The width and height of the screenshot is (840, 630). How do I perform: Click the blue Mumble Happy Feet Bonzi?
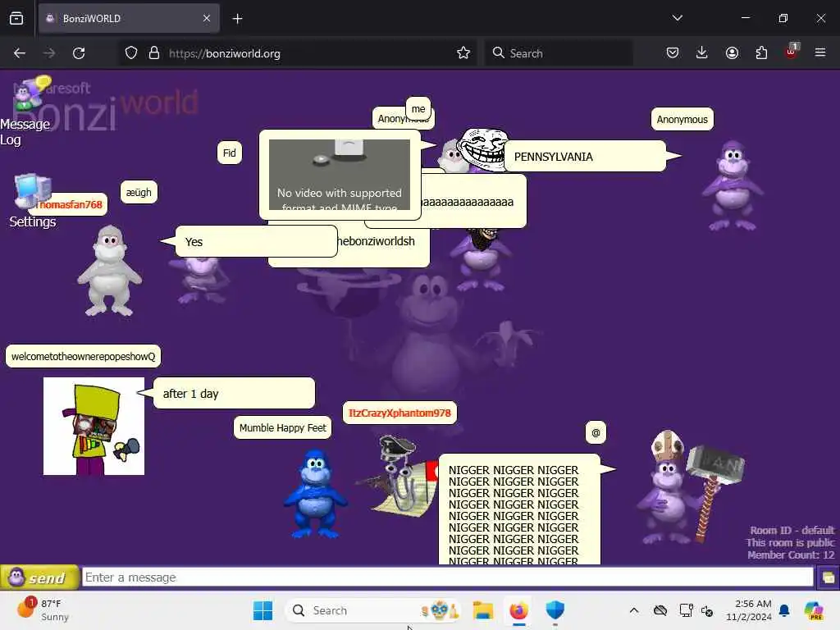tap(316, 494)
